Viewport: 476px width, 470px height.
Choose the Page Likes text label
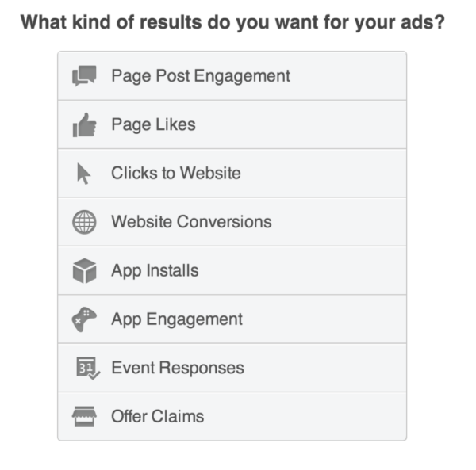(x=153, y=124)
